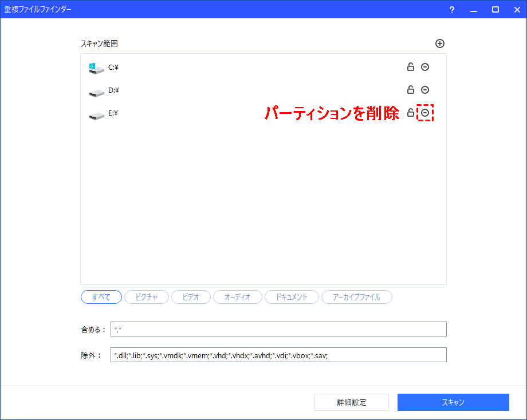Image resolution: width=527 pixels, height=420 pixels.
Task: Toggle the lock icon for E: drive
Action: click(x=410, y=113)
